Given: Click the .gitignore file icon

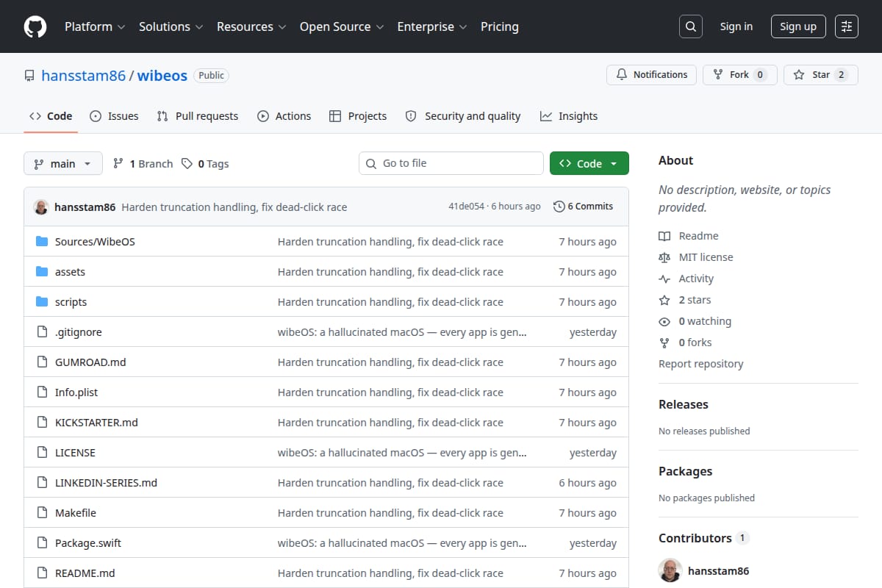Looking at the screenshot, I should point(42,332).
